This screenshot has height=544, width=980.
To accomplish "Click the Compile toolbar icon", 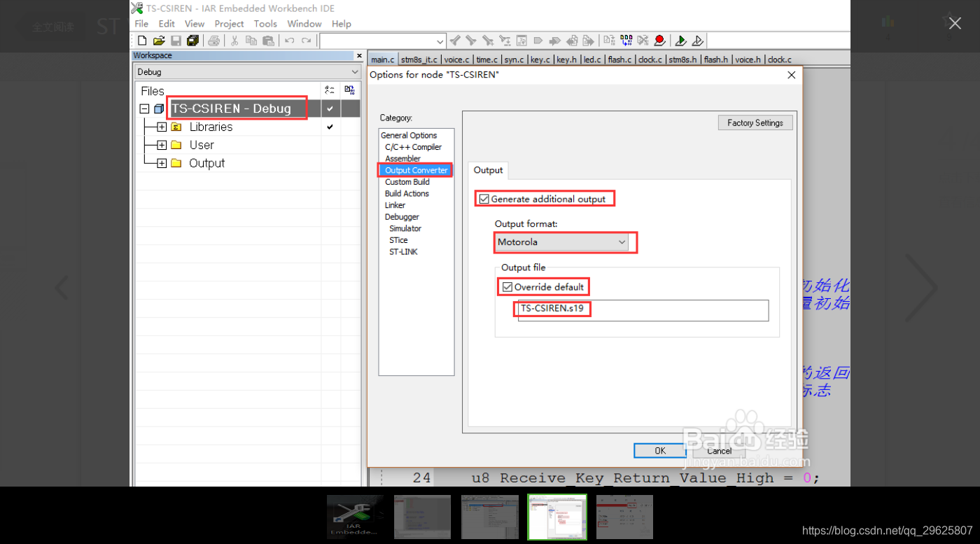I will pos(608,41).
